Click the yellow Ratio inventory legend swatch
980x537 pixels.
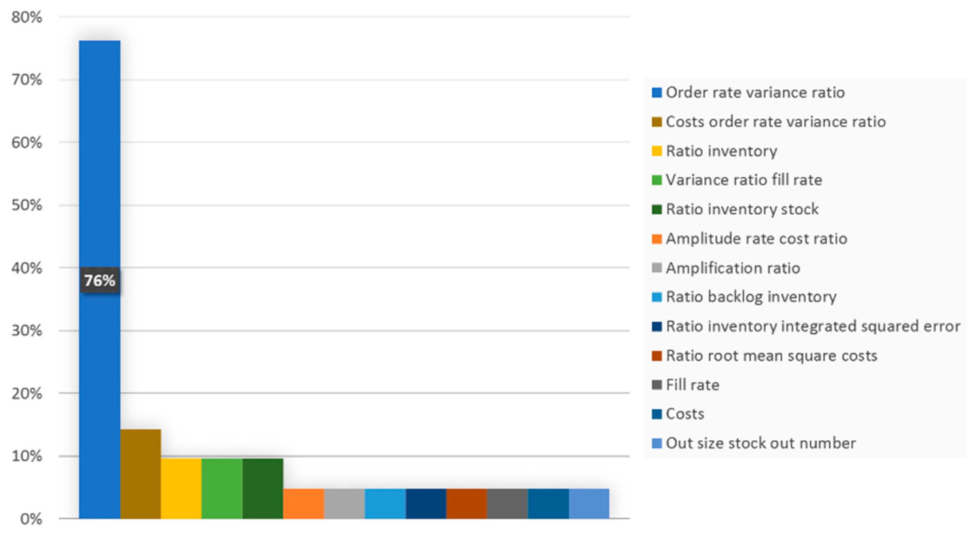[656, 151]
